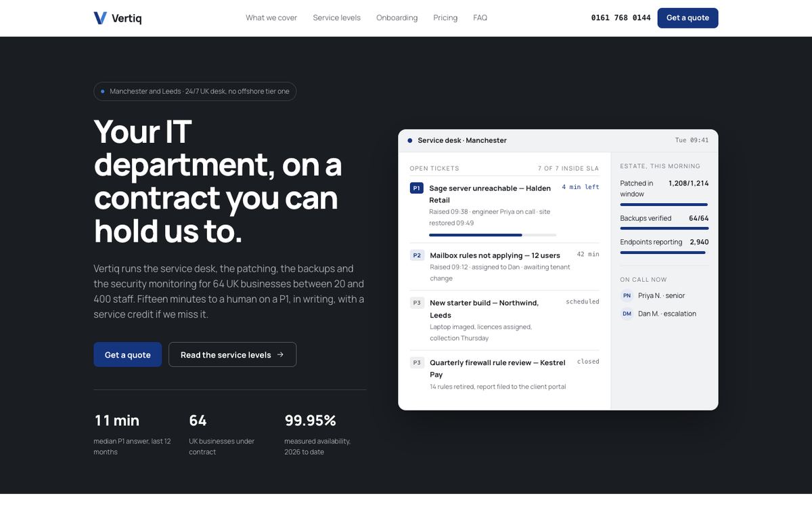Image resolution: width=812 pixels, height=508 pixels.
Task: Click the '11 min' statistic
Action: point(116,421)
